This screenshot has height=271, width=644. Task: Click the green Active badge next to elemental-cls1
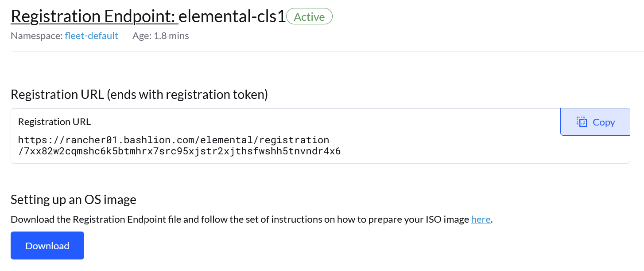point(309,16)
